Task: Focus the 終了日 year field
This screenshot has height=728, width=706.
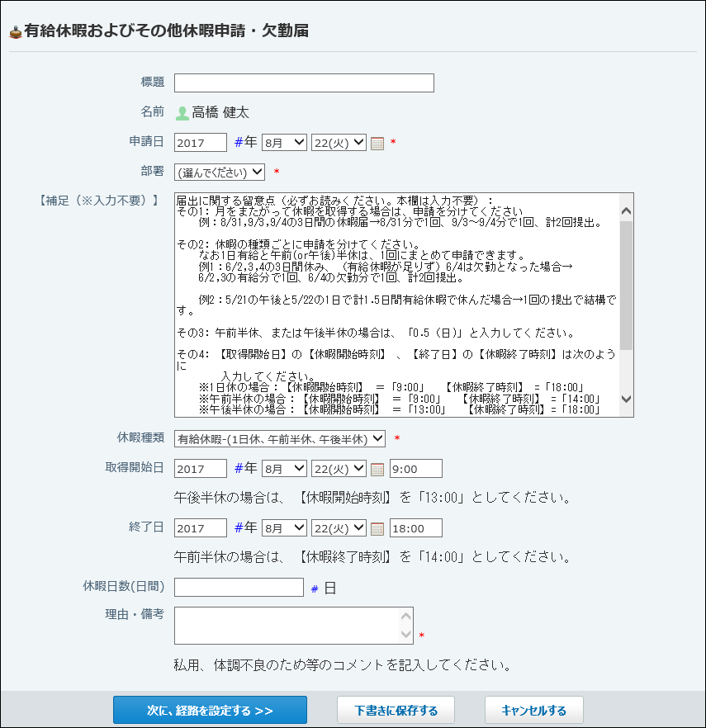Action: [200, 528]
